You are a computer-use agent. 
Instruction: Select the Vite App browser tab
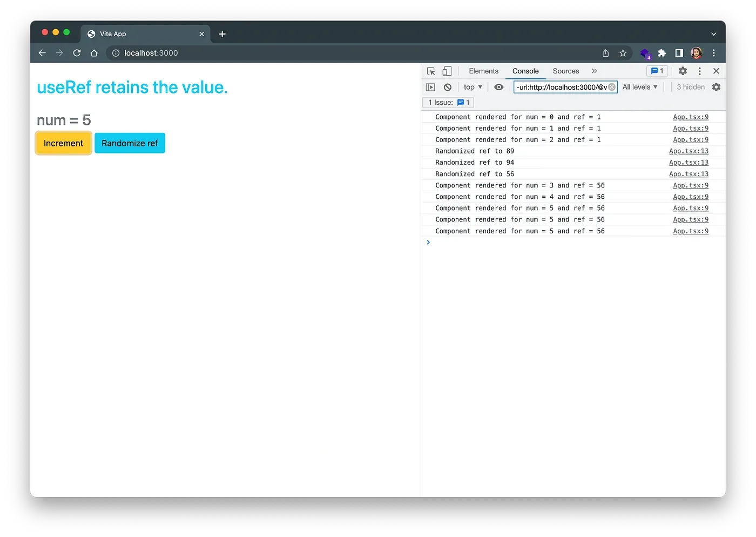(x=145, y=33)
